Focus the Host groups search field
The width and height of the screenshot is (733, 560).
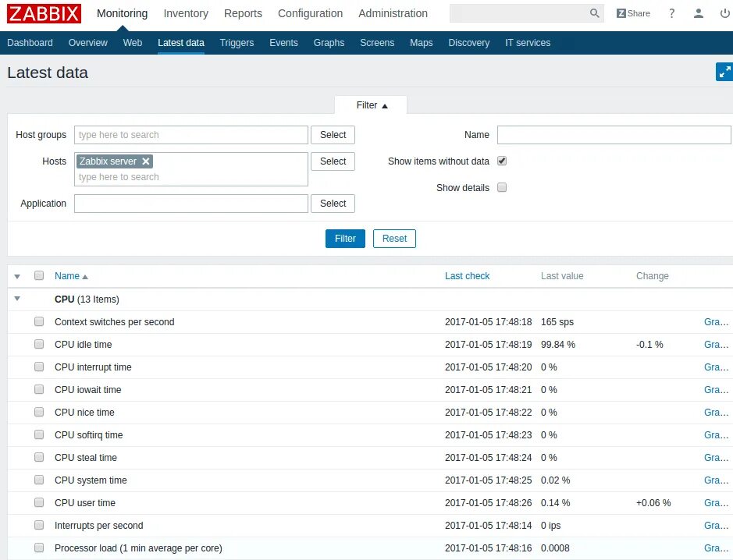191,135
